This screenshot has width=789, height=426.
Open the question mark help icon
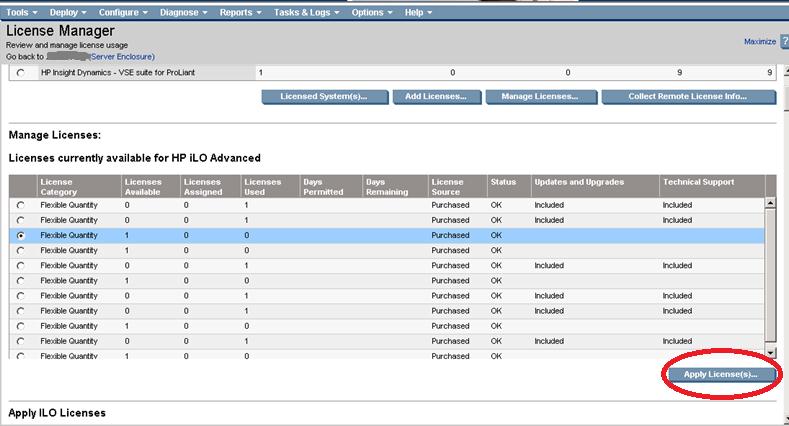(785, 42)
